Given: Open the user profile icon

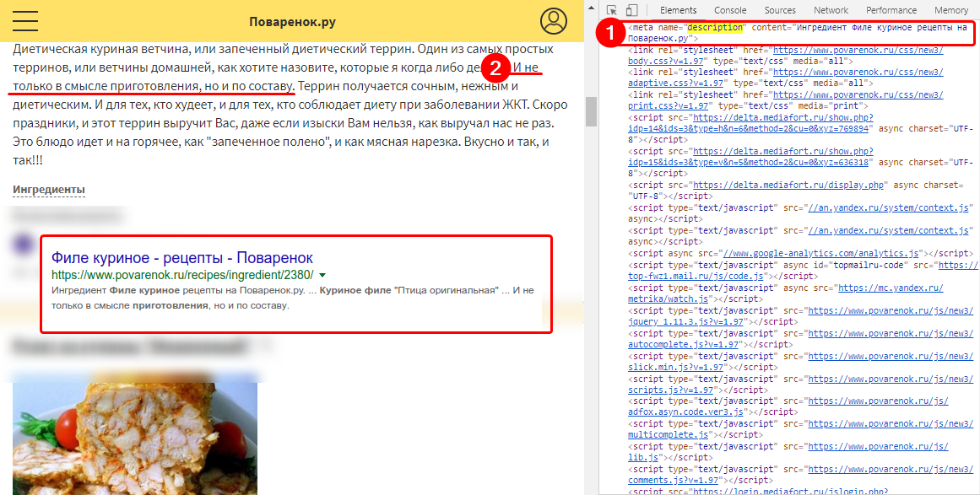Looking at the screenshot, I should (553, 20).
